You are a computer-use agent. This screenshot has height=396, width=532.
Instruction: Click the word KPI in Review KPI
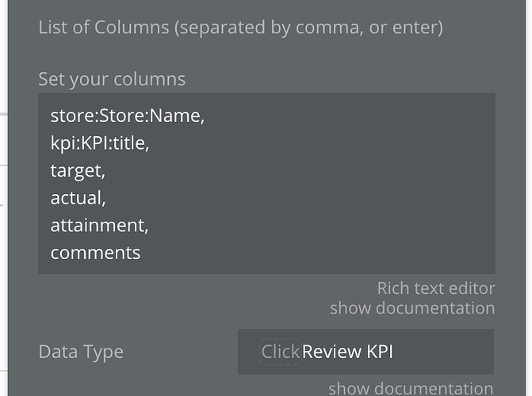tap(380, 352)
